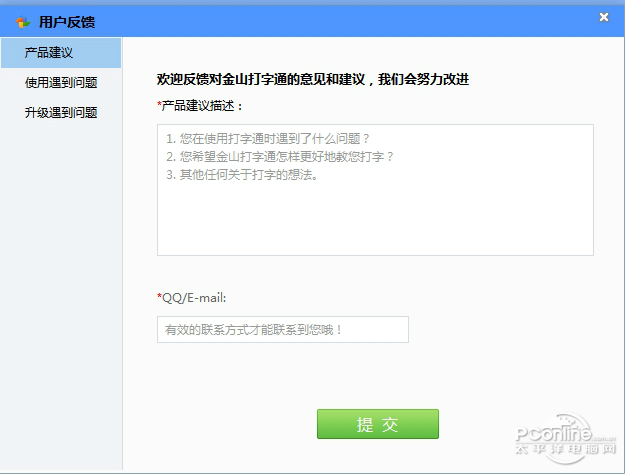625x474 pixels.
Task: Click the 用户反馈 title text
Action: pos(67,22)
